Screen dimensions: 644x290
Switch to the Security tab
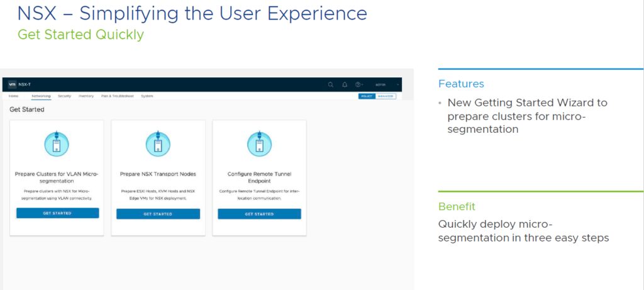[65, 96]
